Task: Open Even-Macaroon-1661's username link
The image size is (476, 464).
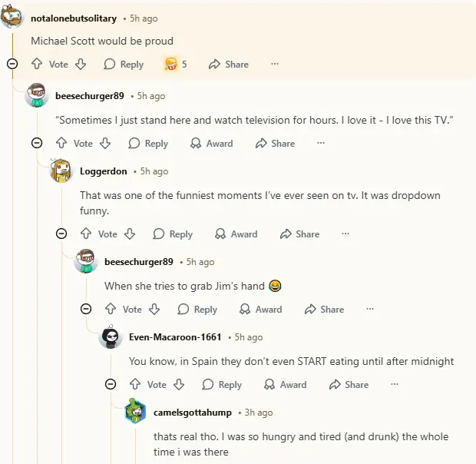Action: click(175, 337)
